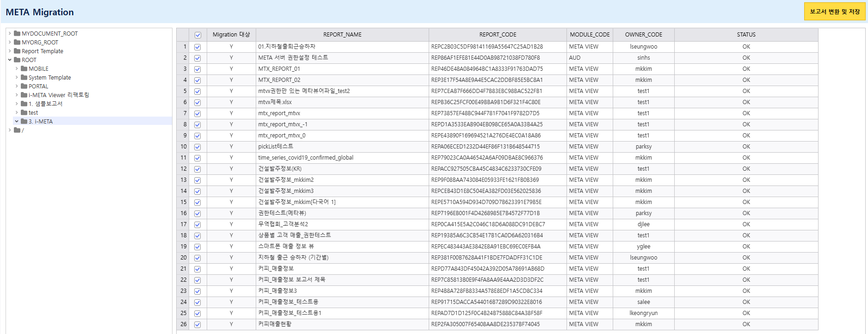Uncheck the checkbox for pickList테스트 row
868x334 pixels.
[197, 147]
